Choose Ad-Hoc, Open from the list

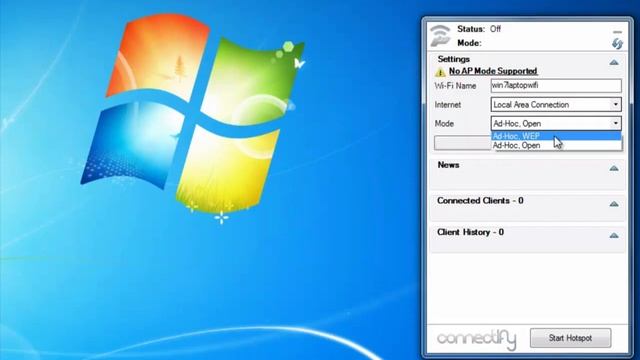click(x=556, y=145)
